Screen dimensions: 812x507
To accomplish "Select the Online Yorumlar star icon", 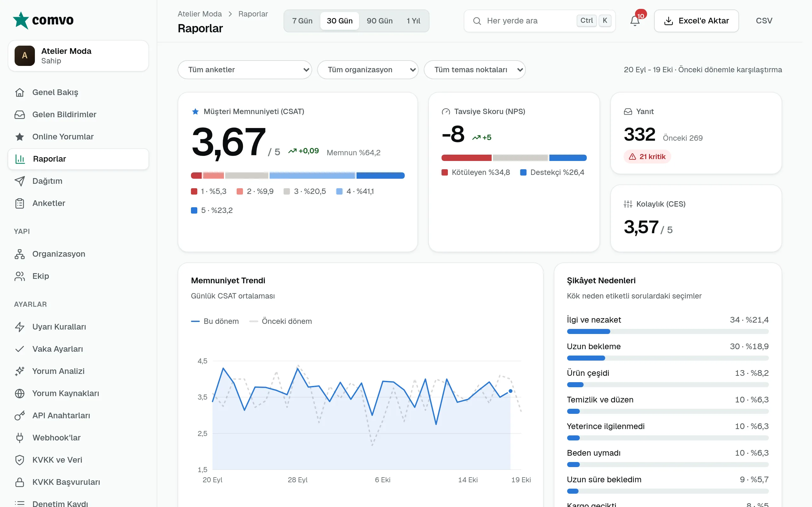I will click(20, 137).
